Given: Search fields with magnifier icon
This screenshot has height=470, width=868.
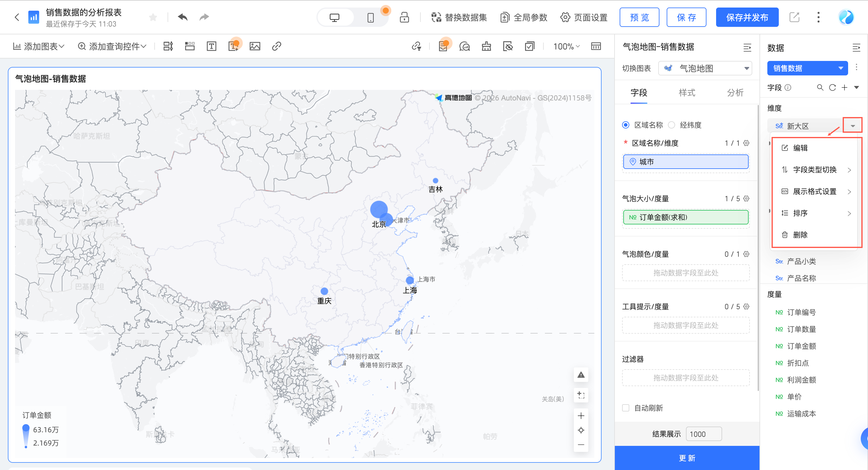Looking at the screenshot, I should pyautogui.click(x=820, y=88).
